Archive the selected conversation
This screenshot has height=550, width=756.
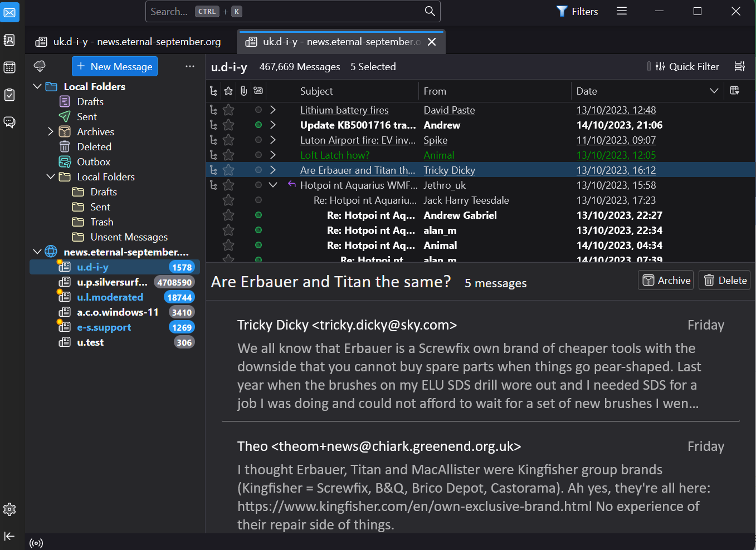click(x=666, y=281)
